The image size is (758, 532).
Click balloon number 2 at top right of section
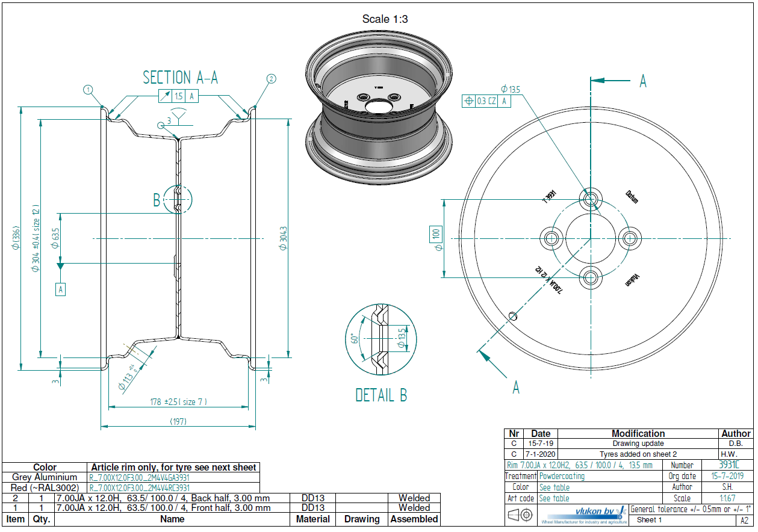click(271, 78)
